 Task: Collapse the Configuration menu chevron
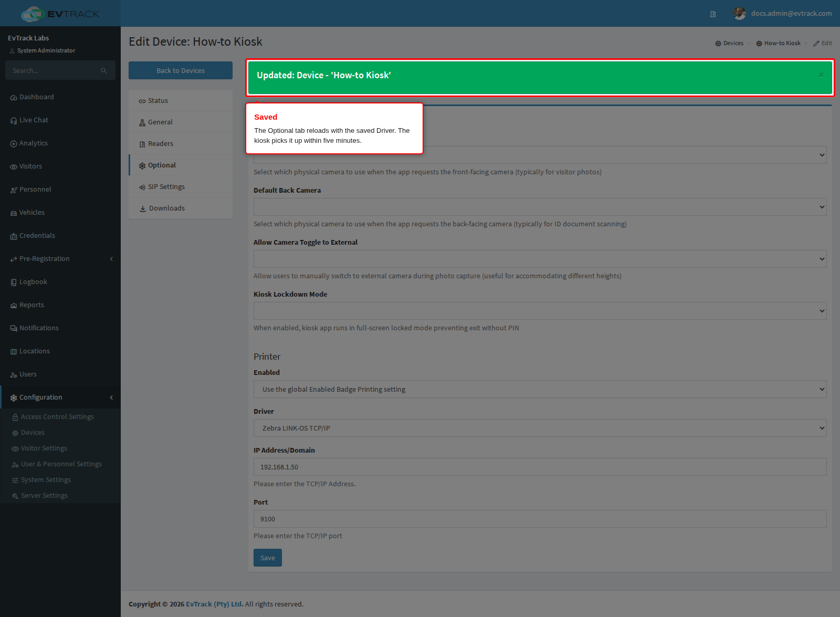tap(111, 398)
